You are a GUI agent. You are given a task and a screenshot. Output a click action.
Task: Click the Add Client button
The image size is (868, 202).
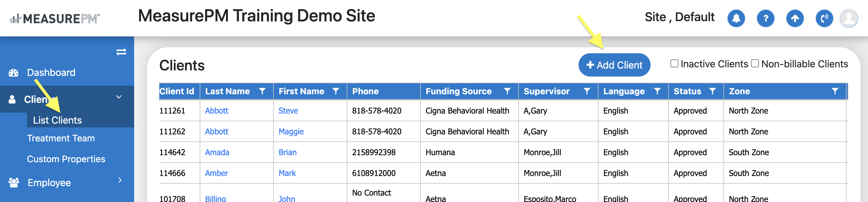(614, 65)
